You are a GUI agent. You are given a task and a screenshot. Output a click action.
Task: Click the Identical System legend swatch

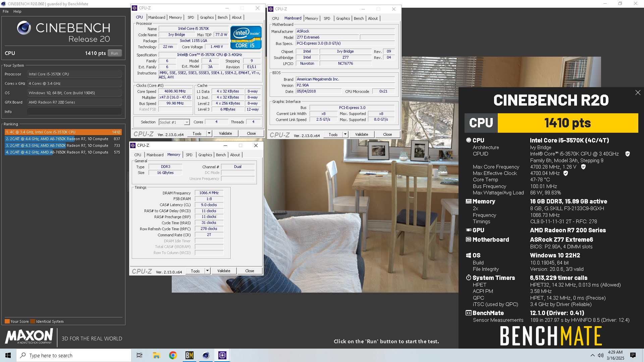[x=33, y=321]
